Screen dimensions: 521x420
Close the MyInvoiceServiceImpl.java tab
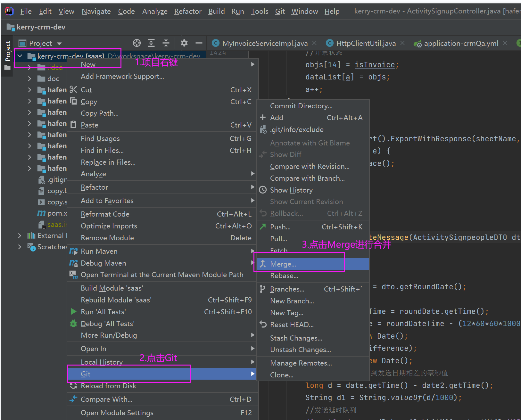pyautogui.click(x=314, y=43)
